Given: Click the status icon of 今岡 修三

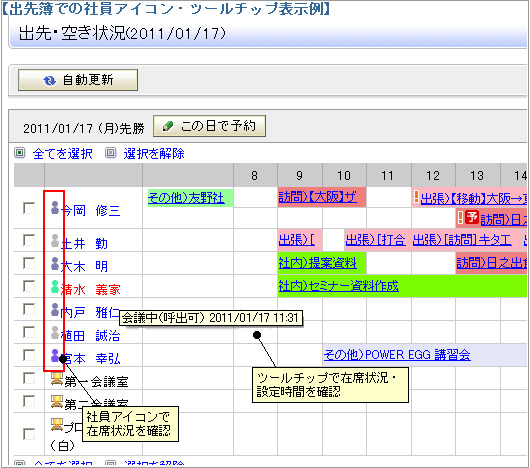Looking at the screenshot, I should [x=55, y=207].
